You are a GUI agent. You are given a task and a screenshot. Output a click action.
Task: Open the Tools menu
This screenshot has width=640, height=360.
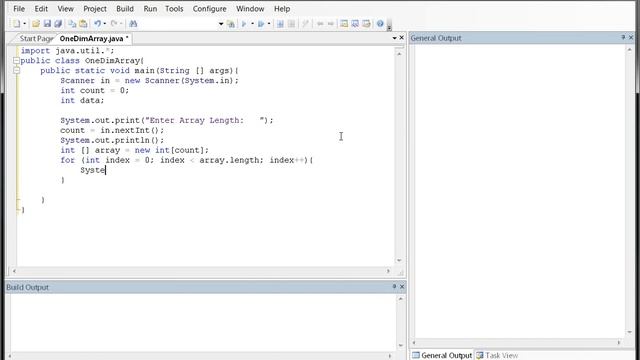tap(174, 9)
